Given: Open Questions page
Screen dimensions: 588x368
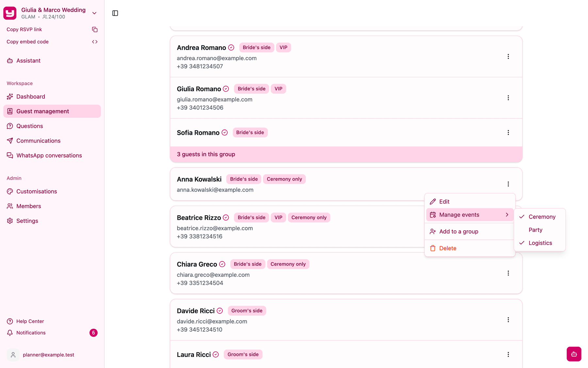Looking at the screenshot, I should point(52,126).
